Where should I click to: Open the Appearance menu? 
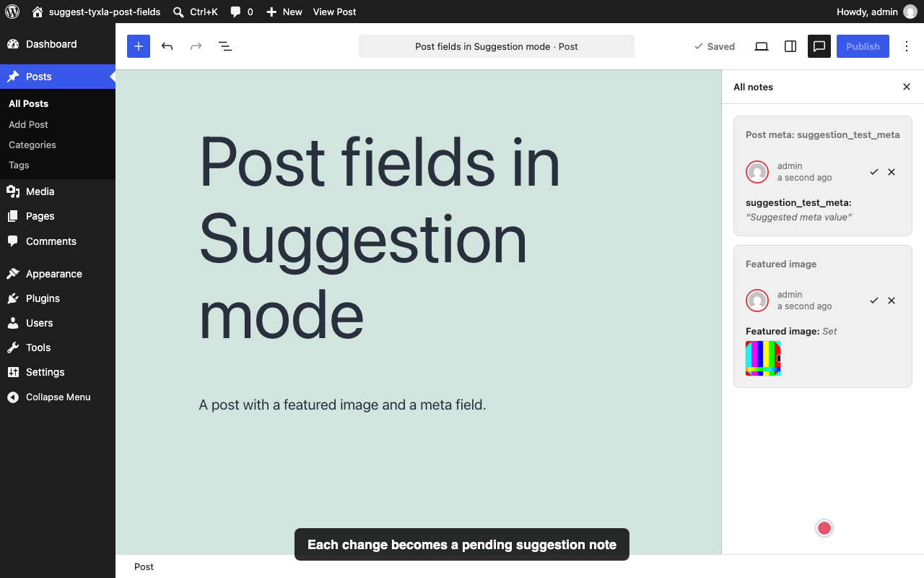pos(58,274)
